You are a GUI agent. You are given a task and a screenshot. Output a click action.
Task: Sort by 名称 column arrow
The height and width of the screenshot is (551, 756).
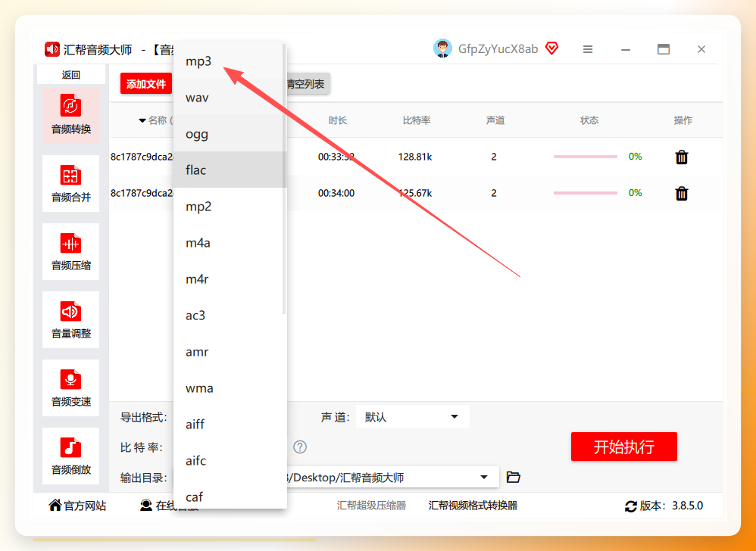click(142, 120)
